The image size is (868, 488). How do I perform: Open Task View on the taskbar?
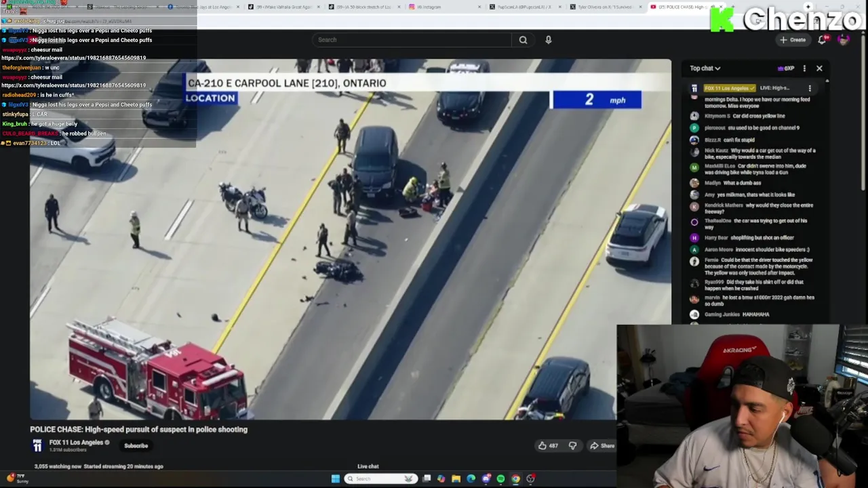(x=427, y=479)
